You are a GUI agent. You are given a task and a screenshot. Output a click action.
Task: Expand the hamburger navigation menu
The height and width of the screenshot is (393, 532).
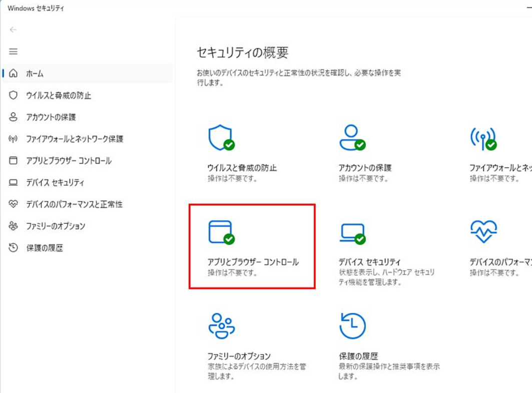(x=14, y=51)
